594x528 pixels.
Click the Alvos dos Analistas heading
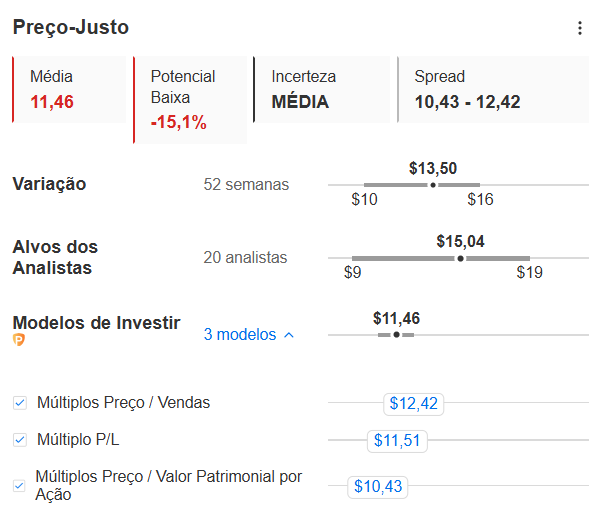55,257
